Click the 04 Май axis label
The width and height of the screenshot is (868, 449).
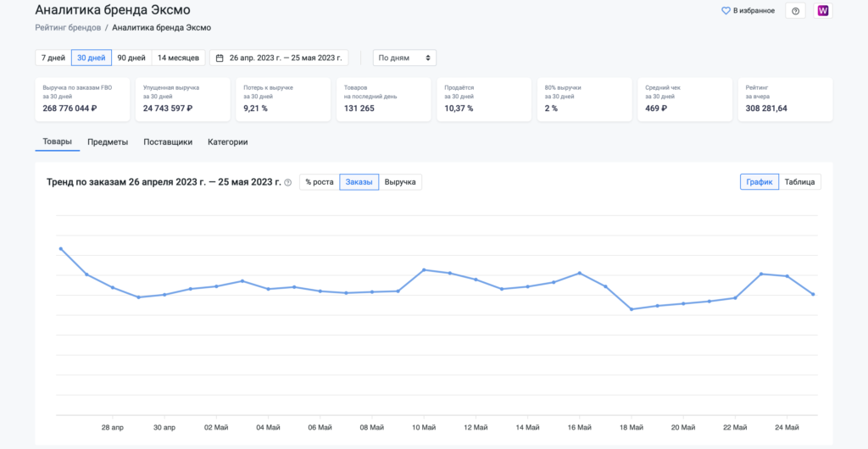[268, 428]
